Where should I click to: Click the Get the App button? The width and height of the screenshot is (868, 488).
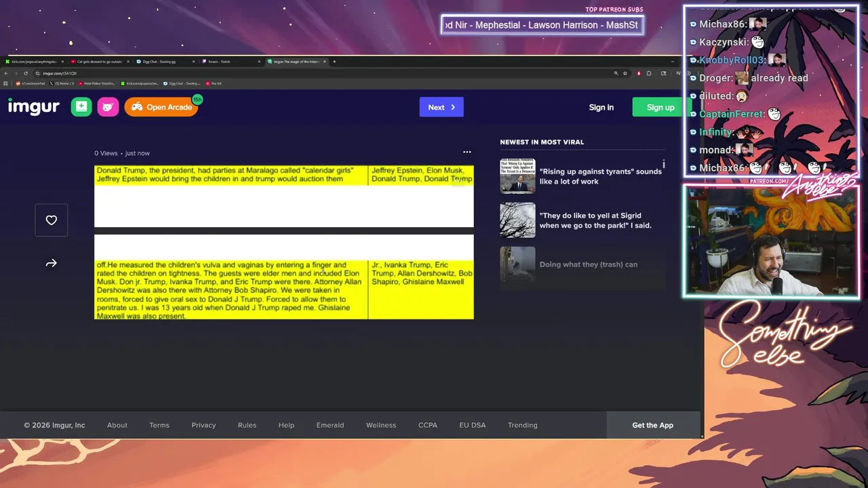653,425
